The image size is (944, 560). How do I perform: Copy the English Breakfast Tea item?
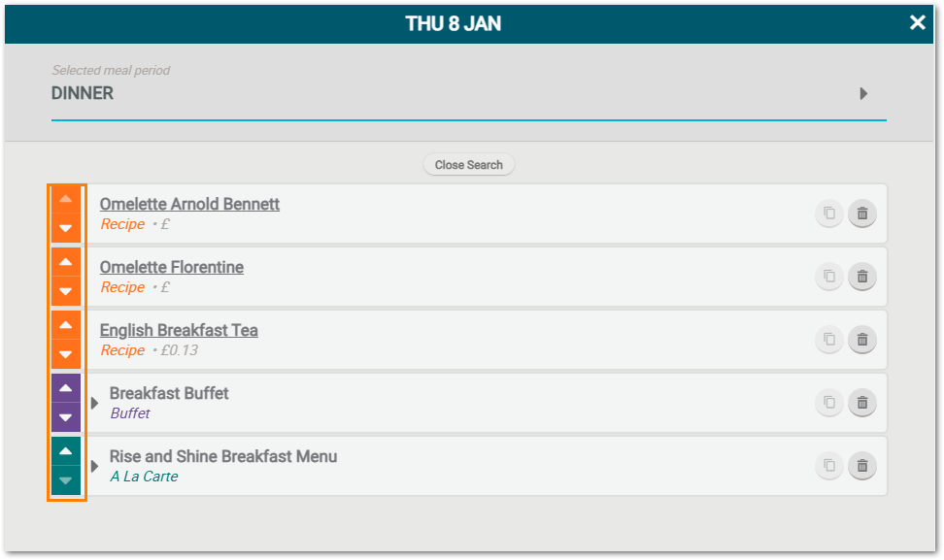click(x=828, y=340)
